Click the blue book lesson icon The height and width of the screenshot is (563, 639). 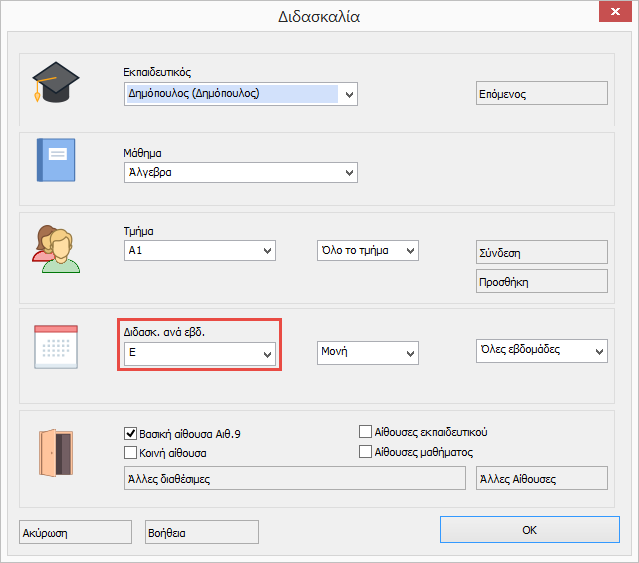coord(56,158)
